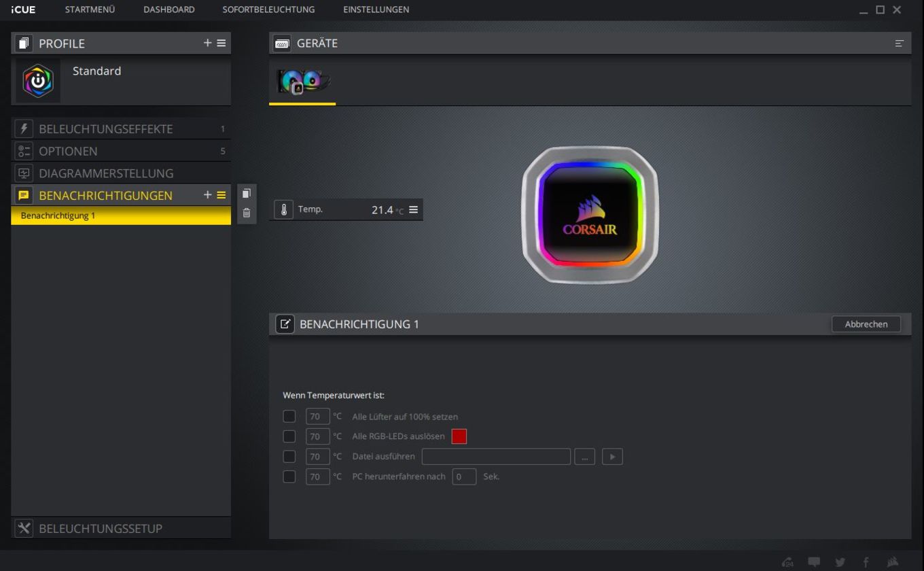
Task: Test run file with play button
Action: pos(612,456)
